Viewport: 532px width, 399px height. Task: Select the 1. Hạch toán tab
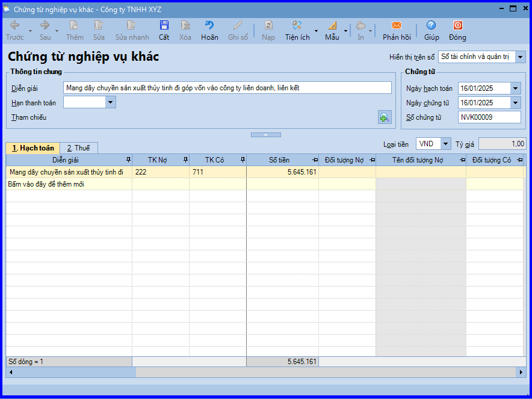[33, 148]
